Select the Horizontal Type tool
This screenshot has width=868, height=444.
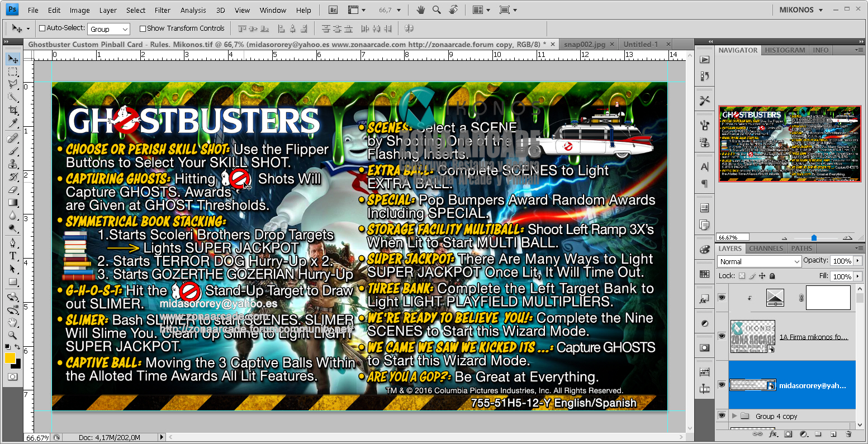click(13, 256)
